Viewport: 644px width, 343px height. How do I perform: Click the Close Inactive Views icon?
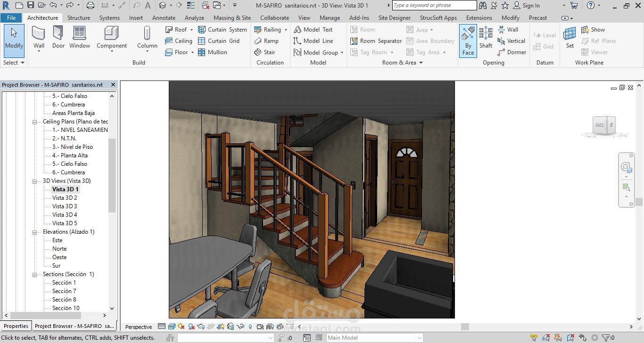(206, 6)
